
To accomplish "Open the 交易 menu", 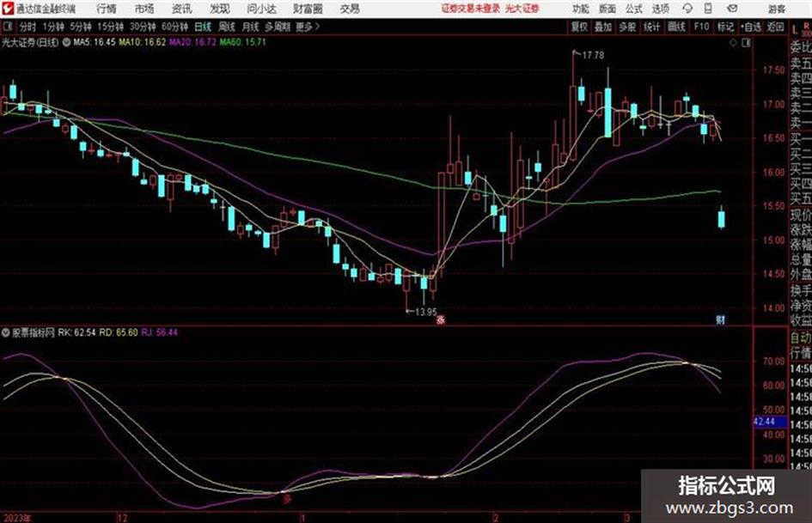I will [x=350, y=9].
